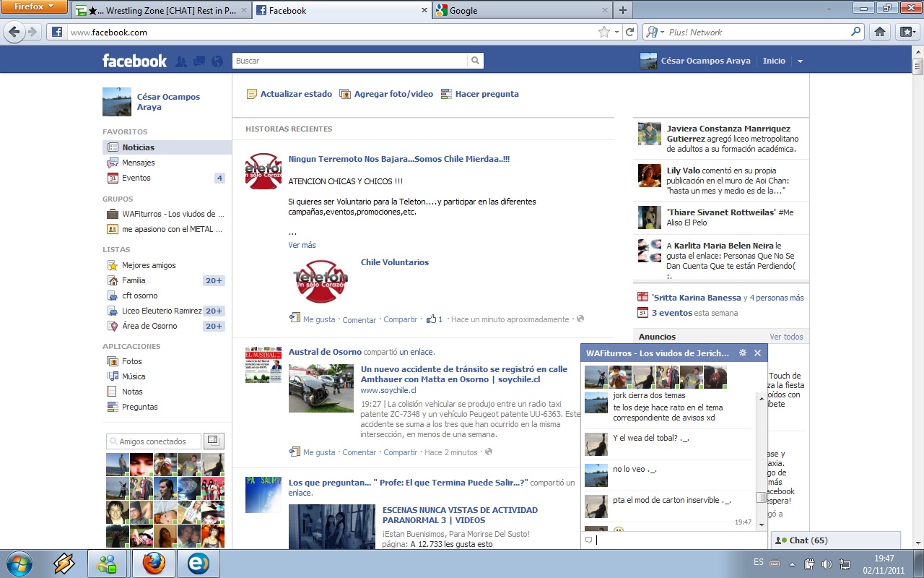Toggle chat sidebar button next to Amigos conectados
The image size is (924, 578).
tap(214, 441)
